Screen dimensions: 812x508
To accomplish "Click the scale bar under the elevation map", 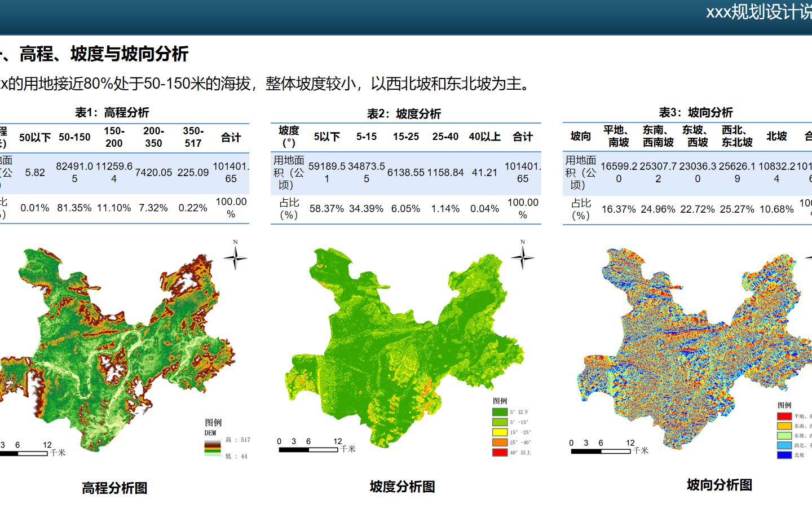I will coord(24,453).
